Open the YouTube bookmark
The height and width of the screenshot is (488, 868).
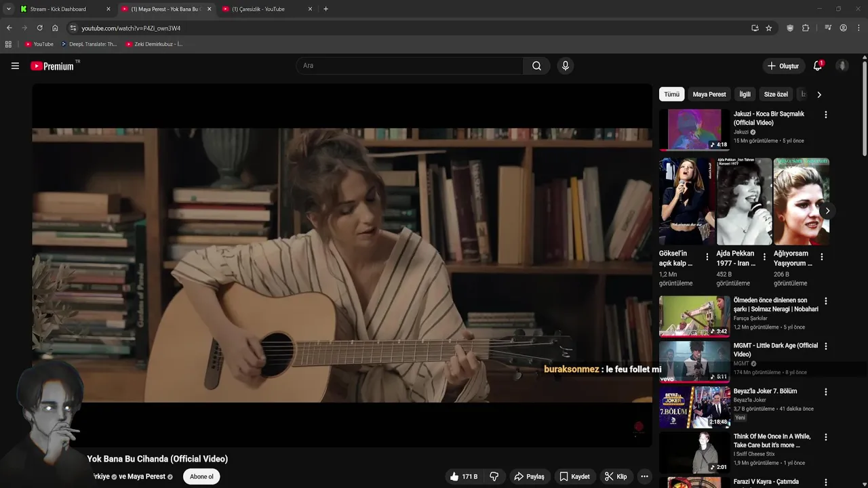coord(39,44)
